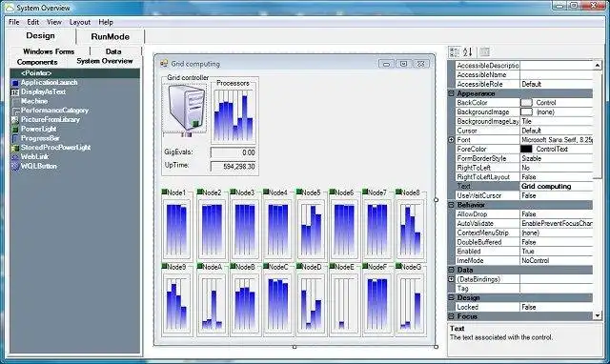Open the Components toolbox tab
Viewport: 610px width, 364px height.
pos(37,62)
